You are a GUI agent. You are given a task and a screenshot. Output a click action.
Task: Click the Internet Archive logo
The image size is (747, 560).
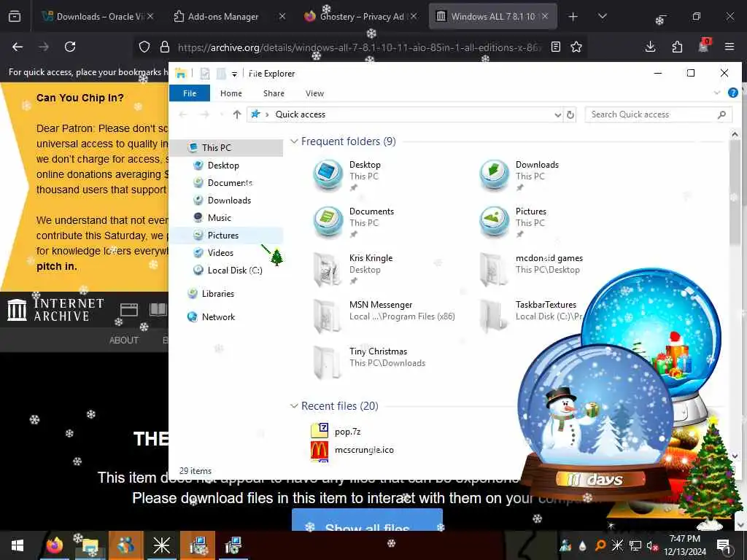[x=55, y=309]
